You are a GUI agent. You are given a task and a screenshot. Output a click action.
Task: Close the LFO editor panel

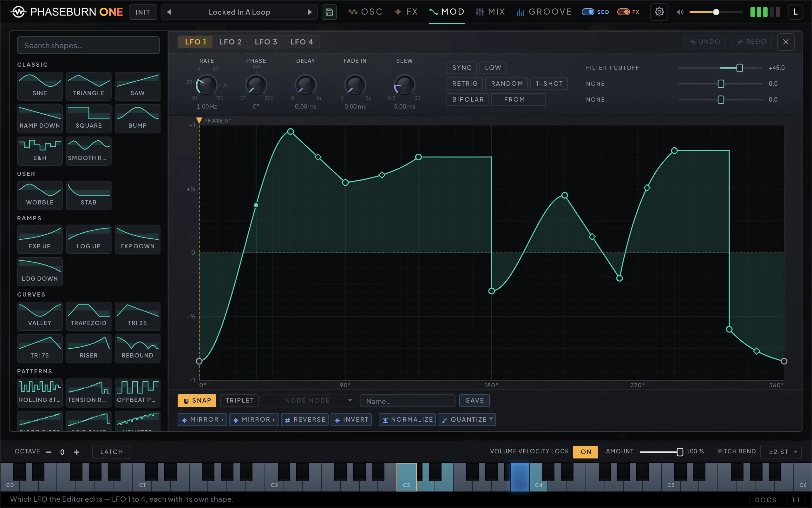coord(786,42)
